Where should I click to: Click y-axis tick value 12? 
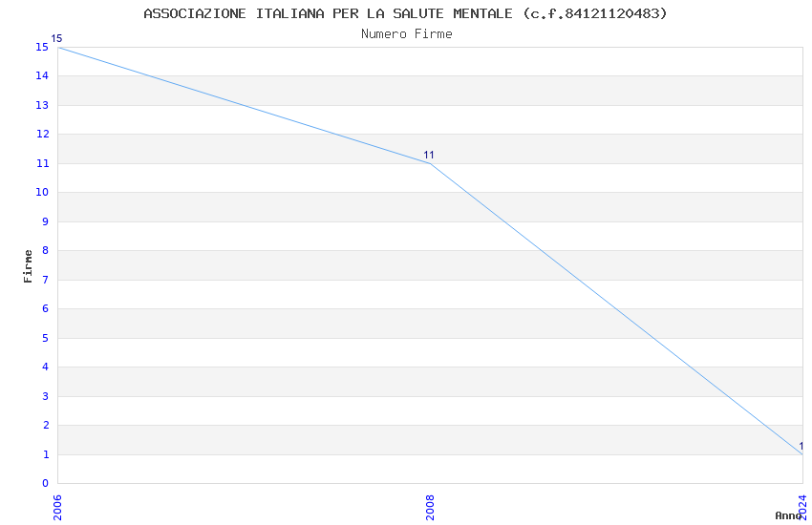[x=42, y=135]
